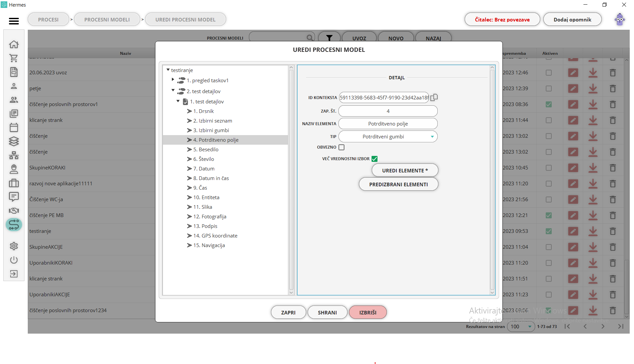
Task: Click Čitalec: Brez povezave button
Action: click(502, 19)
